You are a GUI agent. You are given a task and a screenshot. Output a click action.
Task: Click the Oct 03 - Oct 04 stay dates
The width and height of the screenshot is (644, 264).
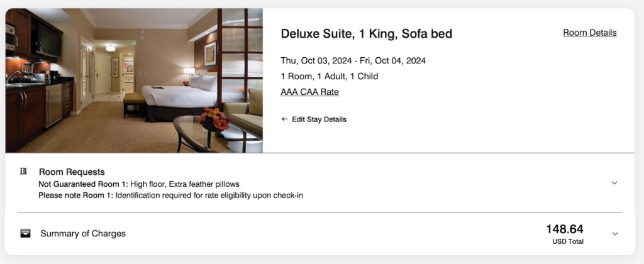point(353,61)
